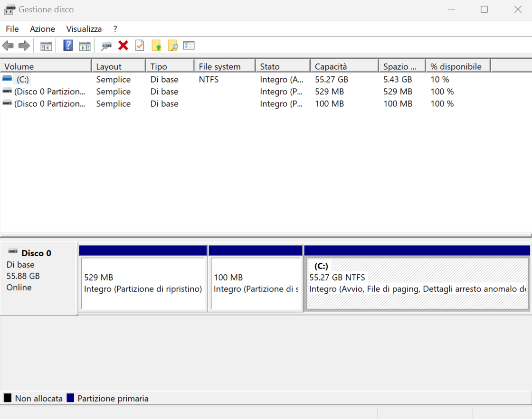
Task: Click the 529 MB cell under Capacità
Action: coord(330,92)
